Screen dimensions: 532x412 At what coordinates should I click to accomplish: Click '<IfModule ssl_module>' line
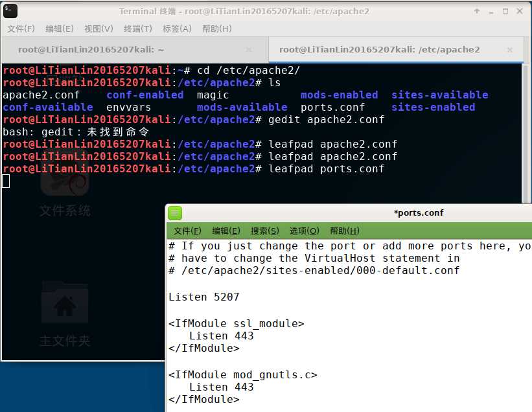coord(236,323)
